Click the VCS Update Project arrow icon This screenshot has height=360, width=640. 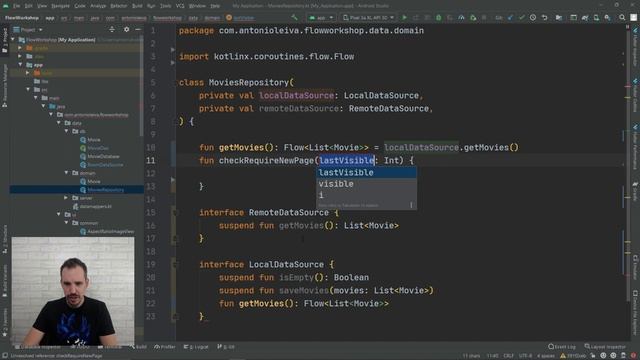[510, 18]
